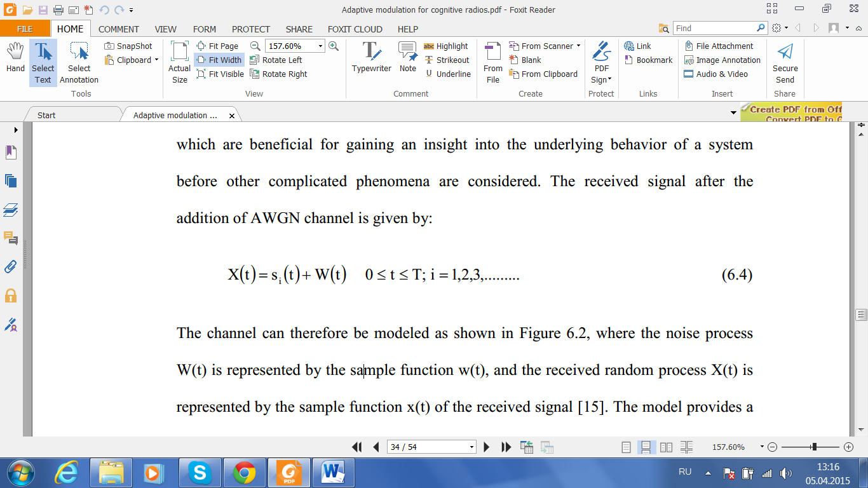Click the Fit Page view option

point(217,46)
